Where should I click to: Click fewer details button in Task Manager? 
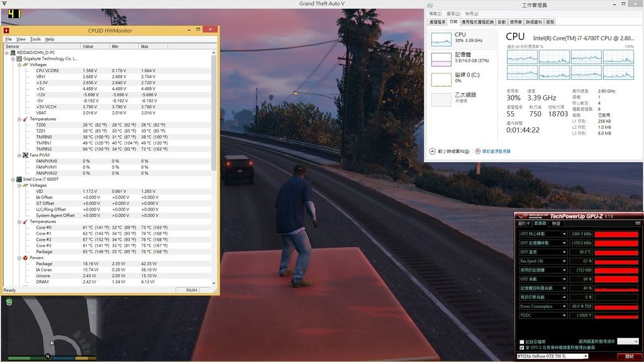(x=449, y=151)
